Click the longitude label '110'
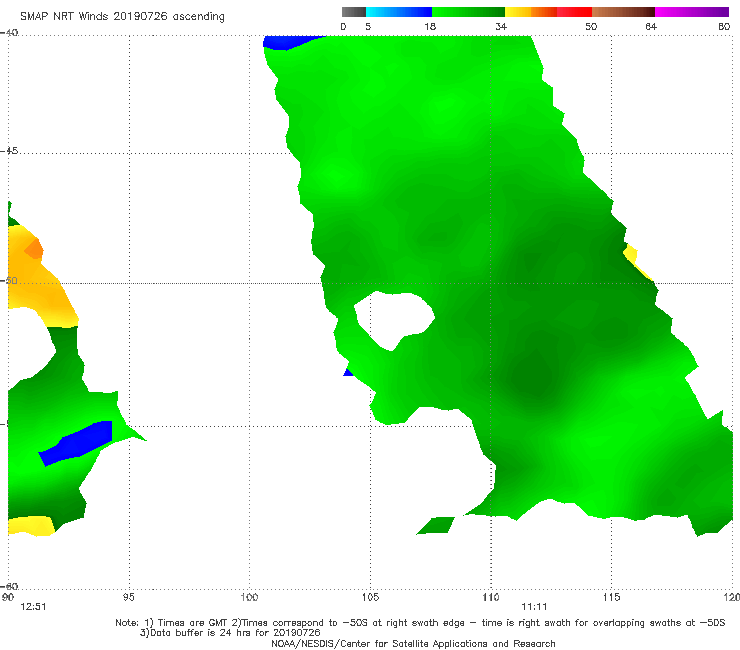This screenshot has height=650, width=740. (491, 598)
